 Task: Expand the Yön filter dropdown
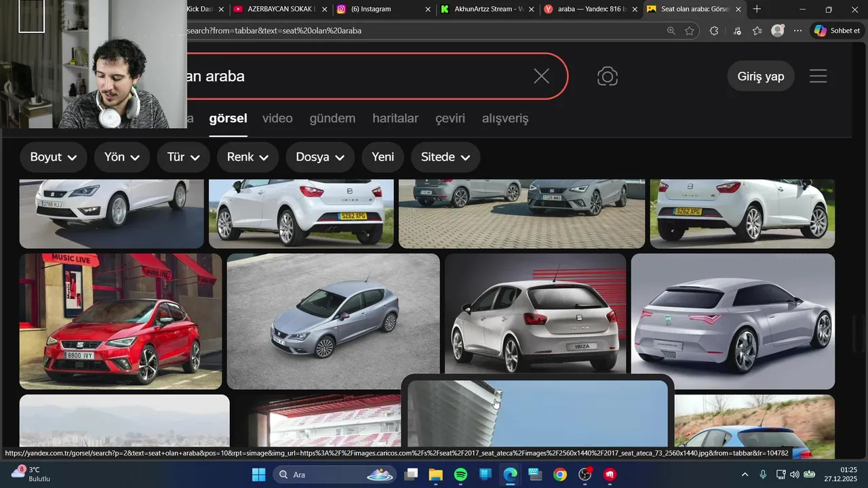pyautogui.click(x=122, y=157)
